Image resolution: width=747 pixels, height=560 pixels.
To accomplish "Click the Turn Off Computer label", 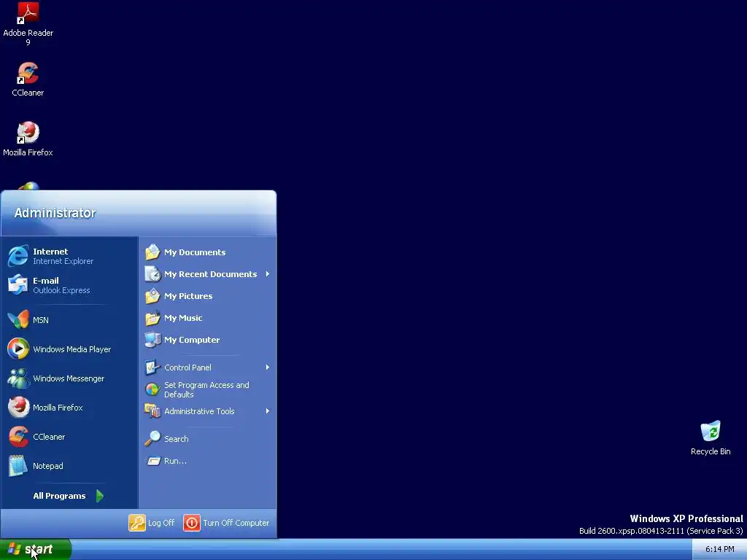I will (236, 522).
